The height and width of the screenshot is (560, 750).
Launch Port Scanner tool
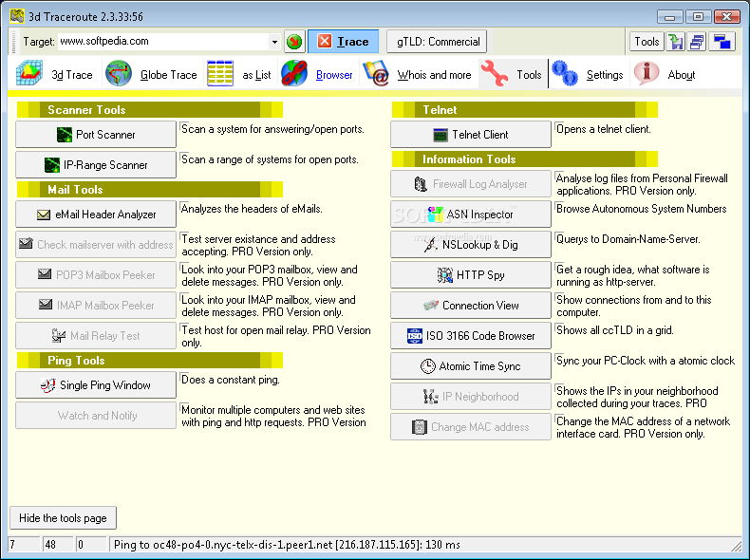[x=96, y=135]
